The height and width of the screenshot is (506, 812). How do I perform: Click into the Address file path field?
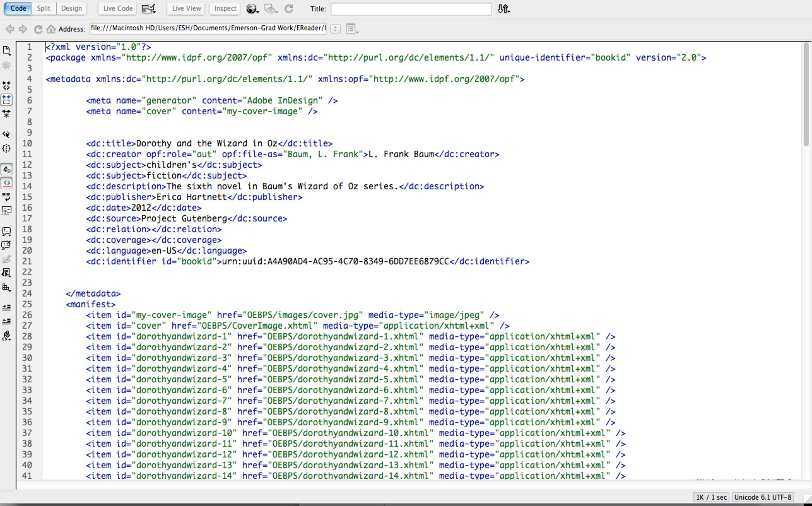[x=208, y=28]
